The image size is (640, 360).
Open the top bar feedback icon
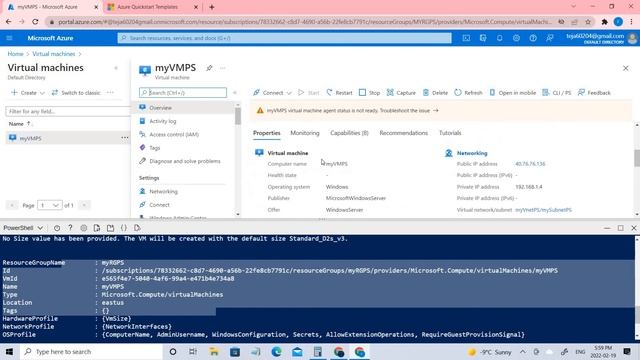[x=550, y=38]
